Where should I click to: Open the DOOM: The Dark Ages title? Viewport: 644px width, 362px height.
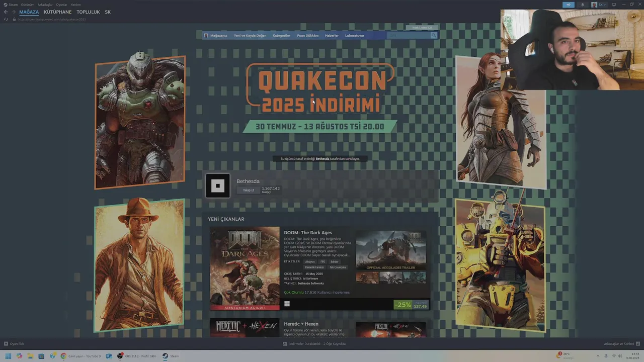[x=308, y=233]
